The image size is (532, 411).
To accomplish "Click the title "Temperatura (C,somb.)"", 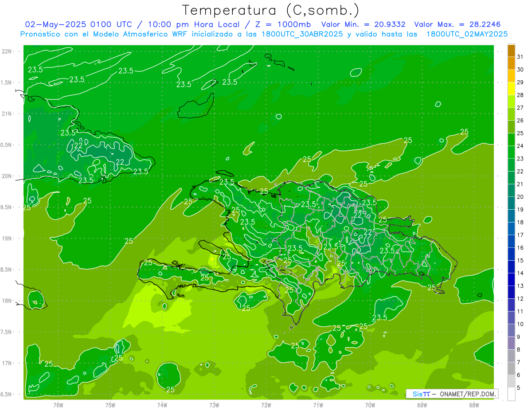I will pos(271,10).
